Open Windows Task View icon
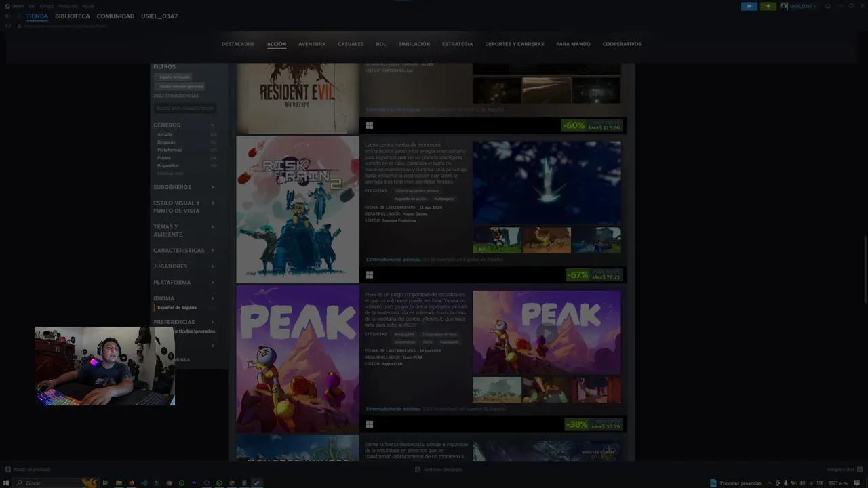The width and height of the screenshot is (868, 488). point(106,483)
